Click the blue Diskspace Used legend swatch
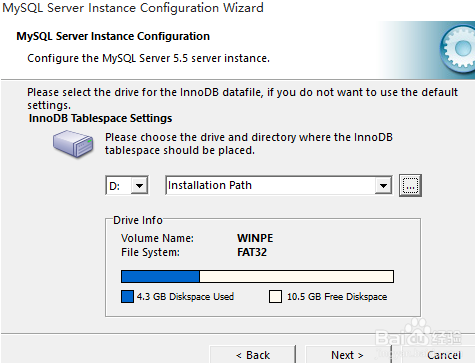The height and width of the screenshot is (363, 475). [127, 296]
